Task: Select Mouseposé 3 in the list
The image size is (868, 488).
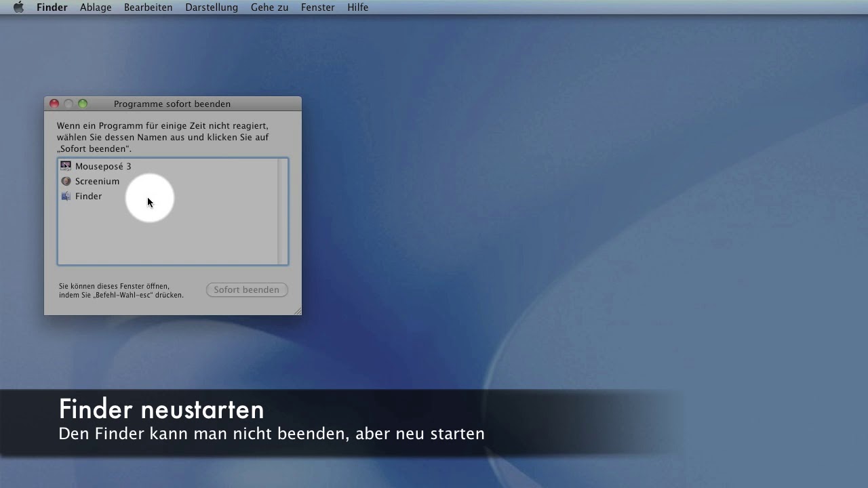Action: (168, 166)
